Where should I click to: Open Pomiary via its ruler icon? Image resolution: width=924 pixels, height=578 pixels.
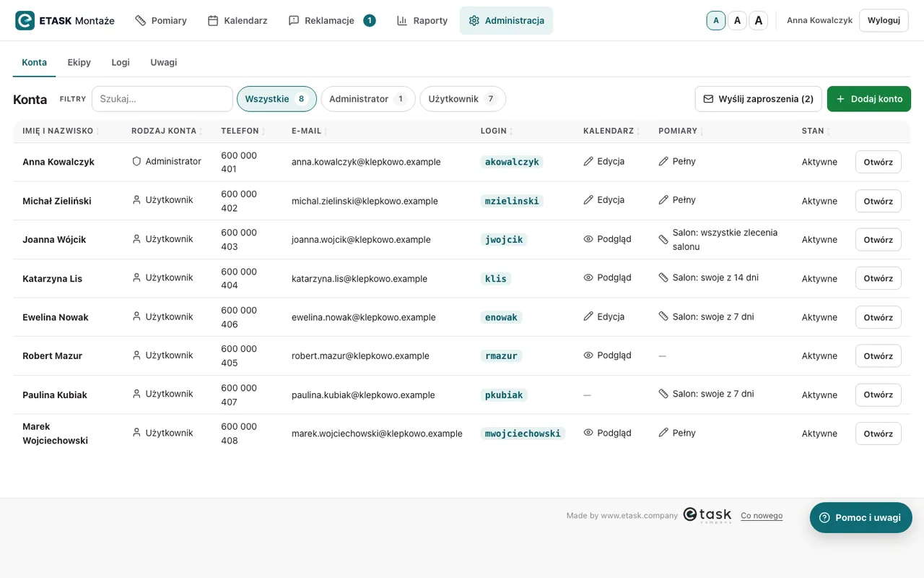pos(141,20)
